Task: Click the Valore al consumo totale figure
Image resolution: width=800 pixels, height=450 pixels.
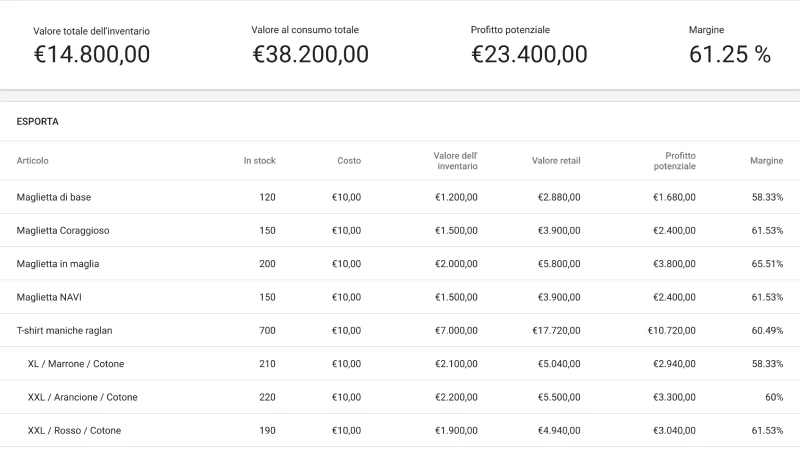Action: pos(310,55)
